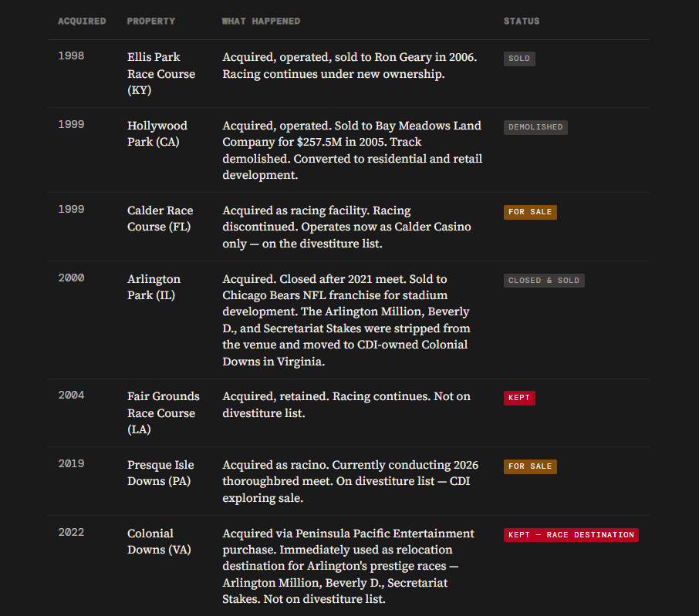This screenshot has height=616, width=699.
Task: Click the ACQUIRED column header
Action: (x=82, y=21)
